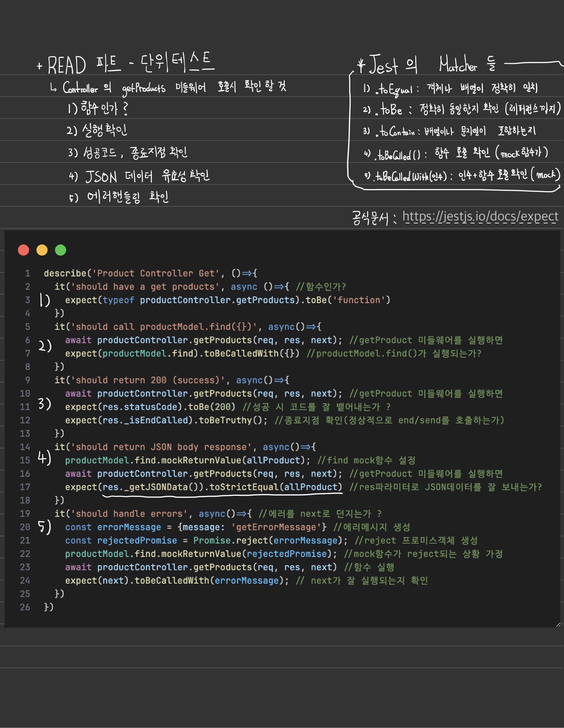Viewport: 564px width, 728px height.
Task: Click the handwritten '3) 성공코드, 종료지점 확인' item
Action: 127,152
